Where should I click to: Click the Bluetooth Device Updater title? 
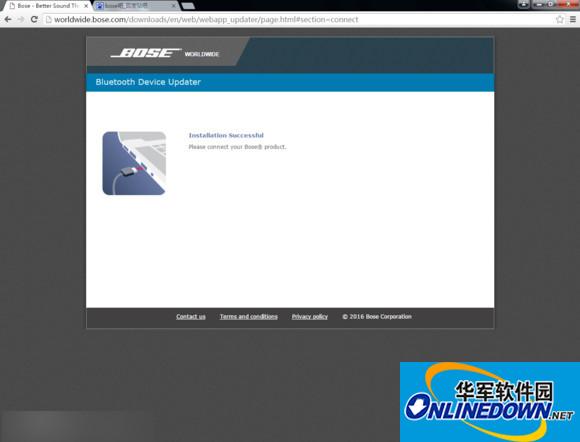[x=148, y=82]
